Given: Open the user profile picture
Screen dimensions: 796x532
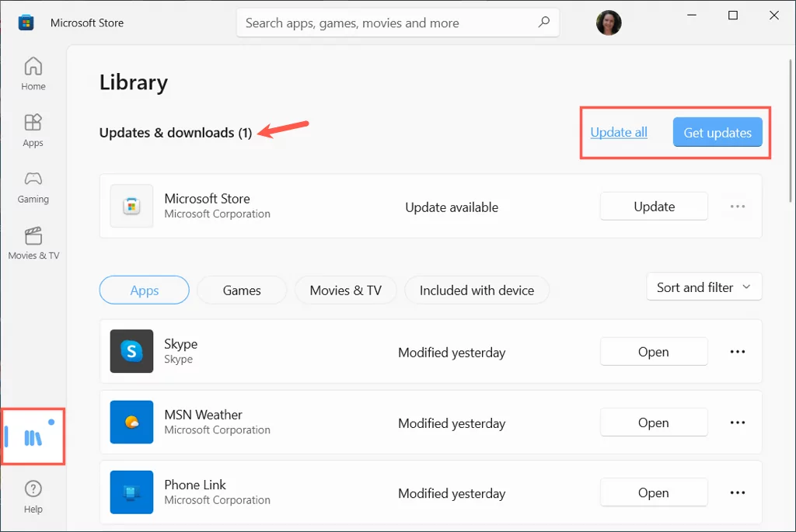Looking at the screenshot, I should click(x=609, y=23).
